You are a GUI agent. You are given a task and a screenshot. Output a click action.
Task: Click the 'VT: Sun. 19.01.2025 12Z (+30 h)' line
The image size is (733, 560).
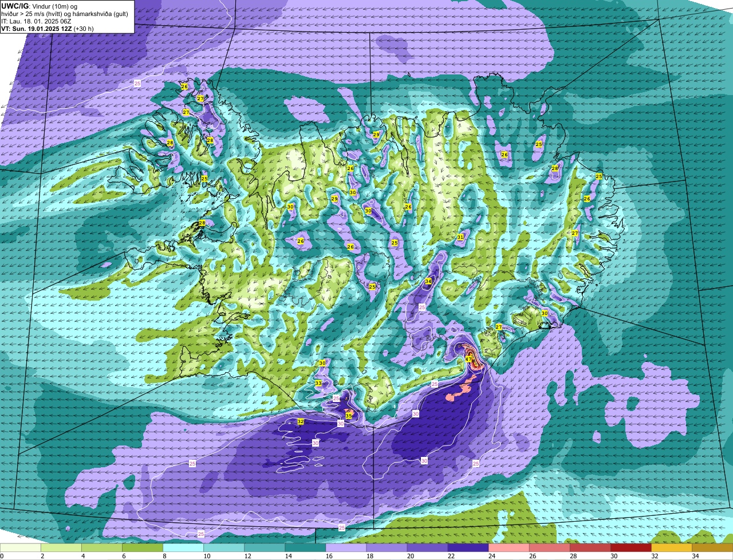pos(48,28)
